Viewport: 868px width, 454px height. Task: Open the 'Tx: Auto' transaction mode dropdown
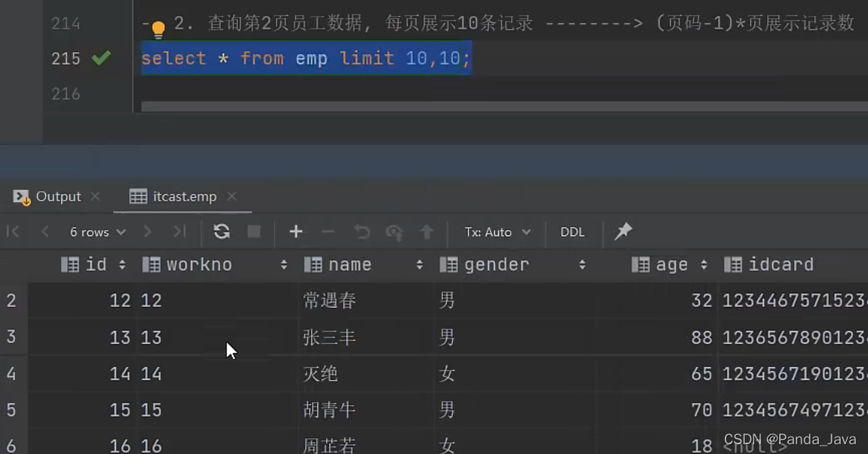point(496,232)
